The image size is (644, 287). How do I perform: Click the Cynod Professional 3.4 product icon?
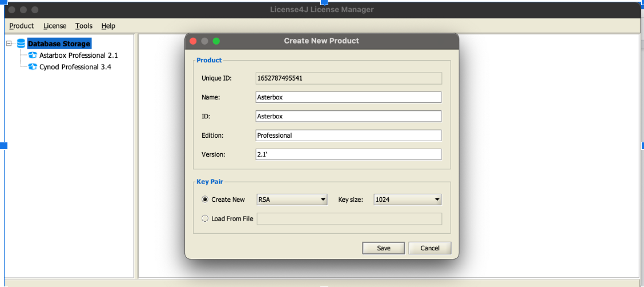[33, 67]
